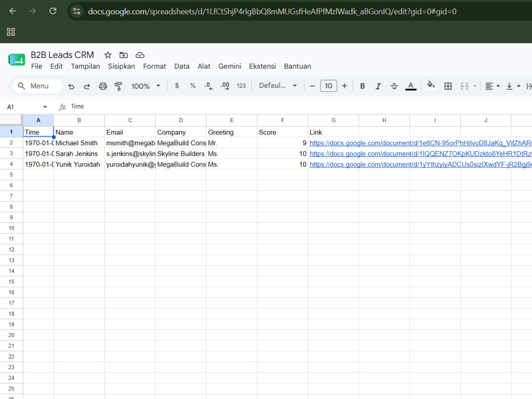Open the Alat menu
The height and width of the screenshot is (399, 532).
click(204, 66)
